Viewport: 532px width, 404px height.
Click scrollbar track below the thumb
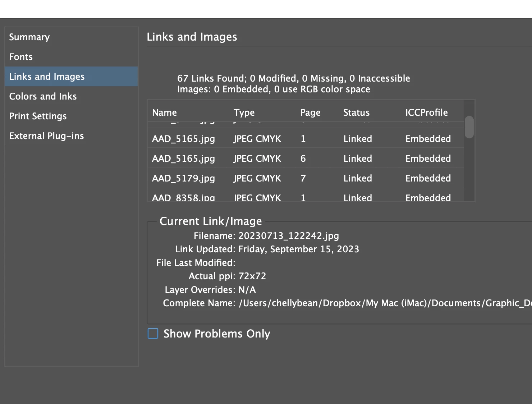click(x=469, y=170)
